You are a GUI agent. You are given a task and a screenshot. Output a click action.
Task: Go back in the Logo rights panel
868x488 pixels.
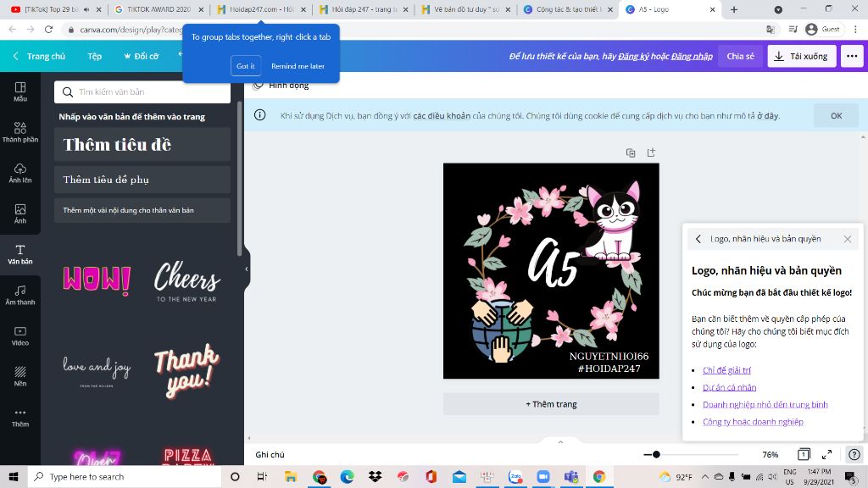tap(698, 239)
